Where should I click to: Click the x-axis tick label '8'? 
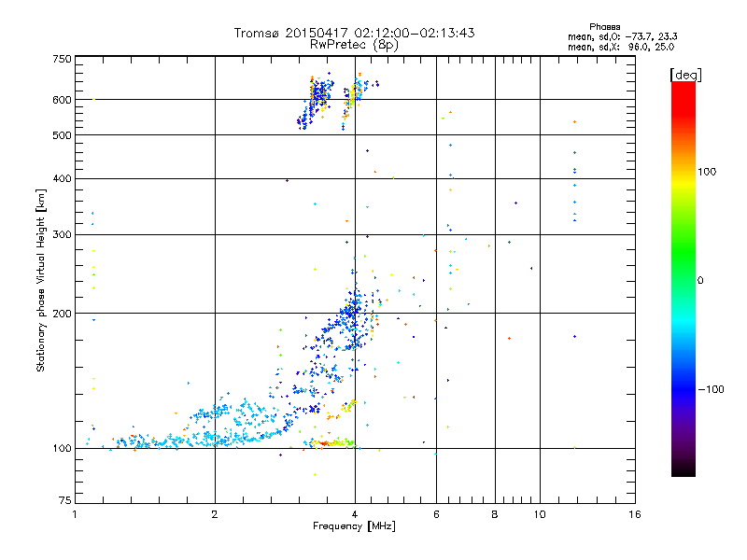click(495, 514)
